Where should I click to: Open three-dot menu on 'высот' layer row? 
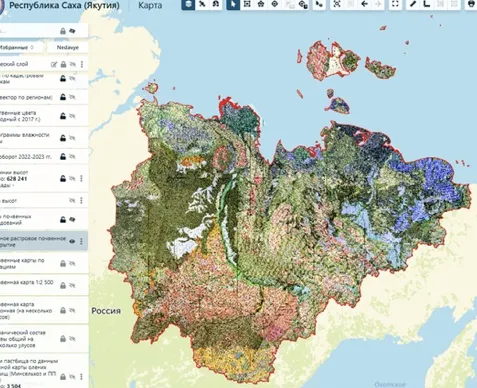tap(81, 200)
